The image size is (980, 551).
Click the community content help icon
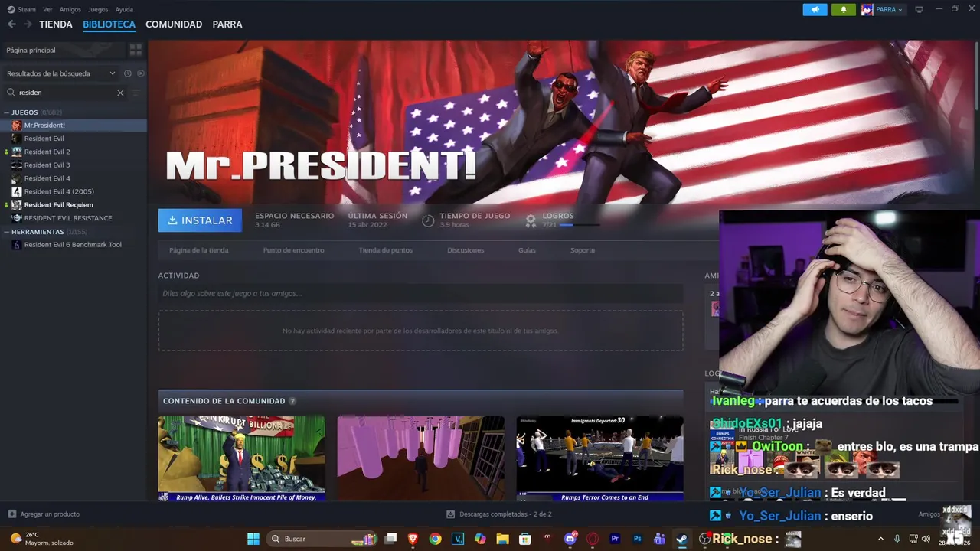(x=292, y=401)
